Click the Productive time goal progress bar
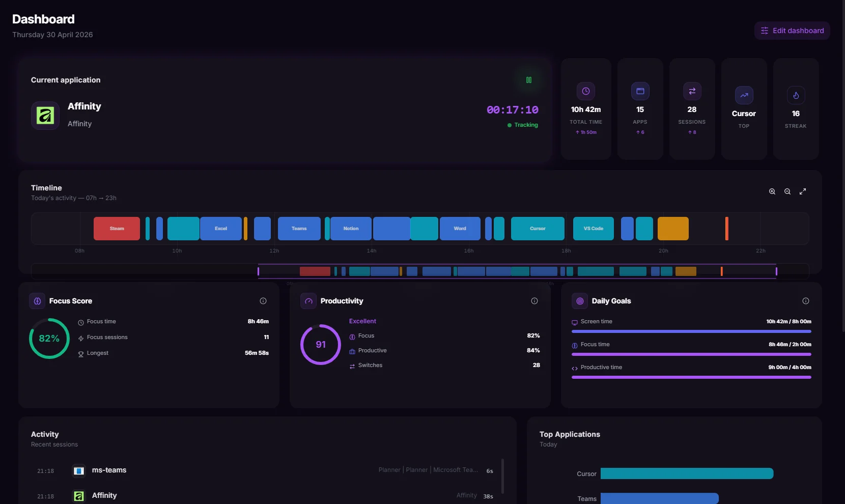Image resolution: width=845 pixels, height=504 pixels. (691, 377)
